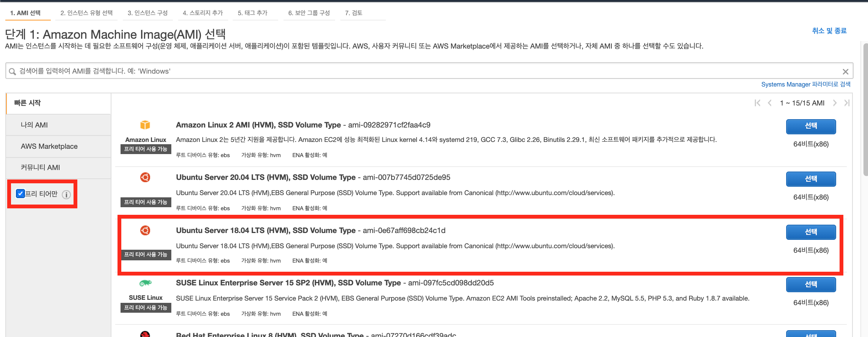Click the info icon beside 프리 티어만

click(66, 195)
